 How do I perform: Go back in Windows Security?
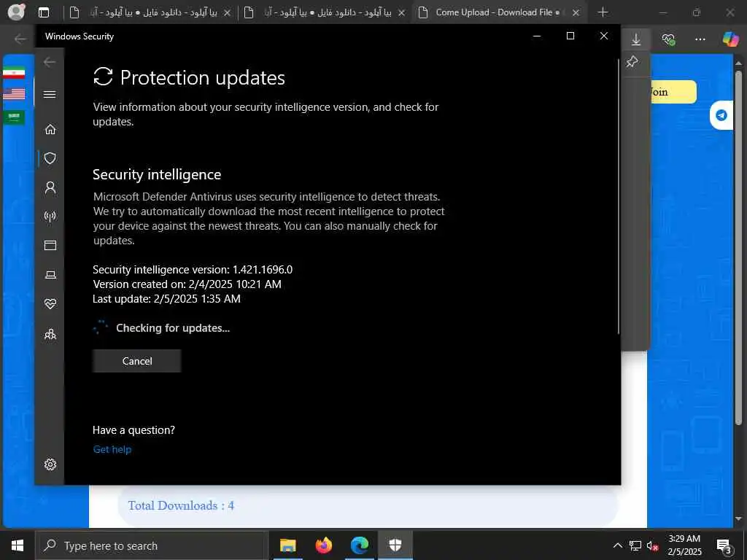pos(50,62)
